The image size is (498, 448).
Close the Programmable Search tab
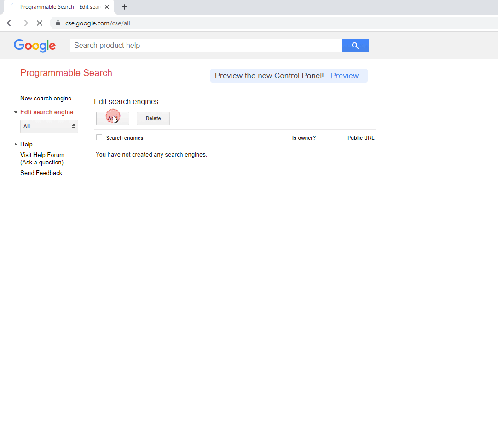point(107,7)
